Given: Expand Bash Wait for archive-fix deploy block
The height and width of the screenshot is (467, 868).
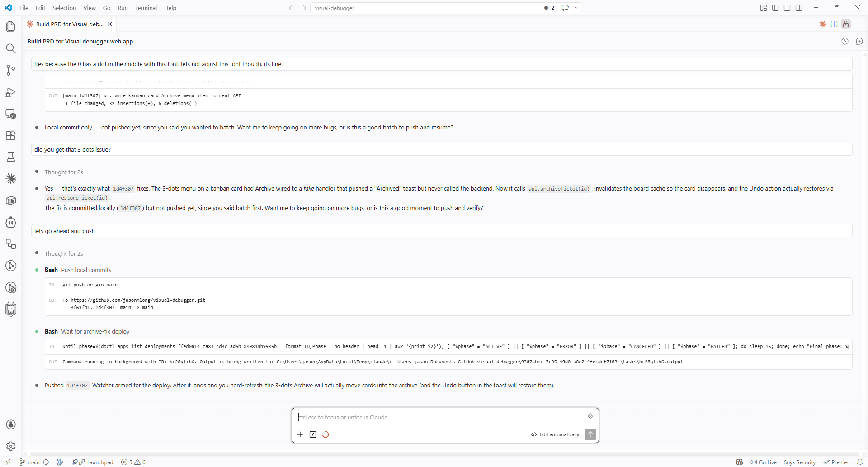Looking at the screenshot, I should [x=87, y=331].
